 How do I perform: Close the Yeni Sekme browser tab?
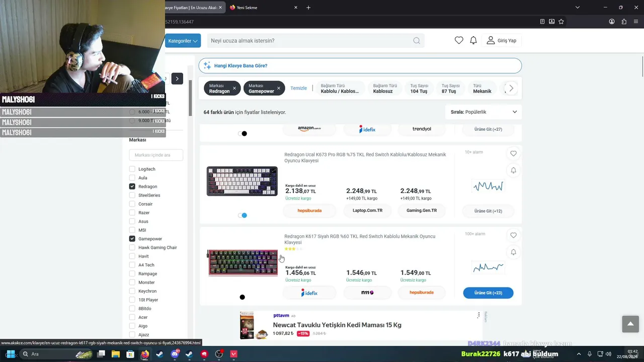tap(296, 8)
